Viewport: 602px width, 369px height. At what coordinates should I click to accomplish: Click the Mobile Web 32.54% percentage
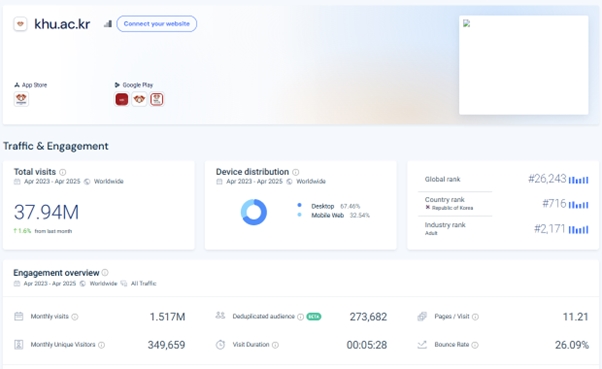(360, 215)
